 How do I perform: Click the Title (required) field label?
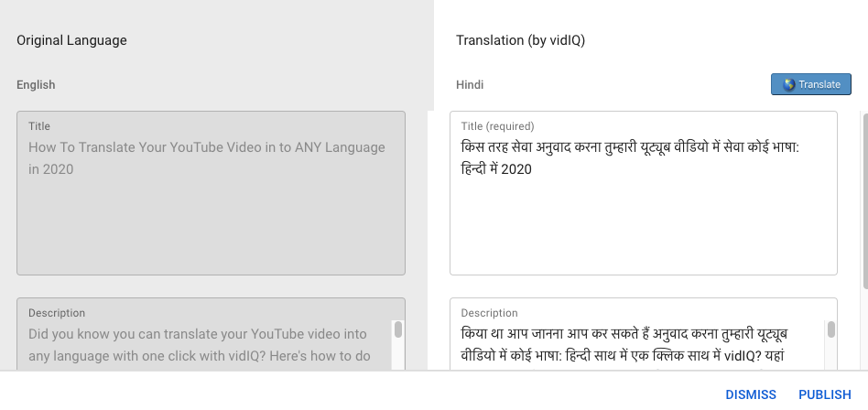(x=498, y=126)
